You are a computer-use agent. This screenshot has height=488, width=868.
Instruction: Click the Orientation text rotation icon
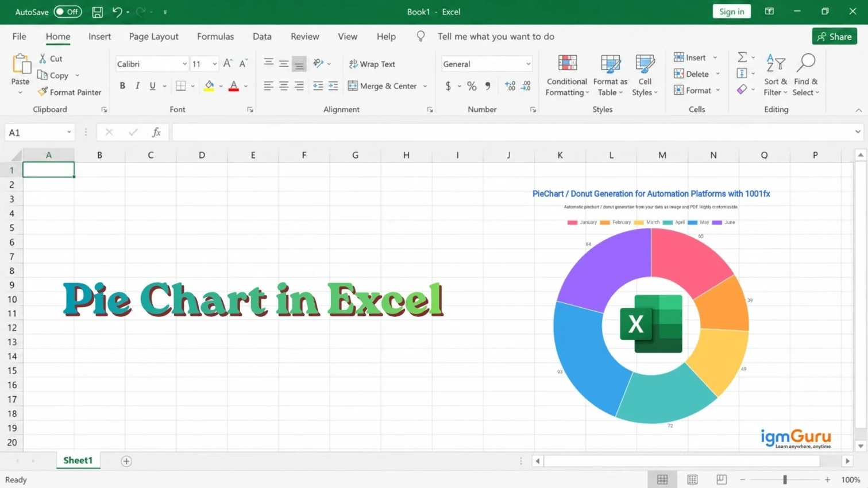point(318,64)
